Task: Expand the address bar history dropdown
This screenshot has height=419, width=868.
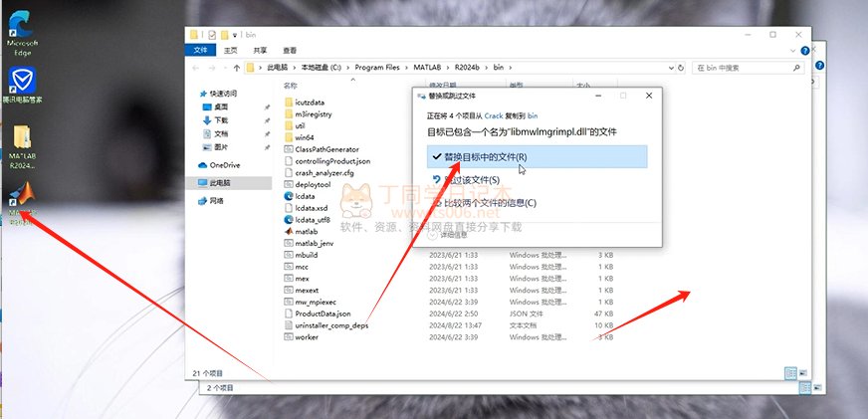Action: 672,68
